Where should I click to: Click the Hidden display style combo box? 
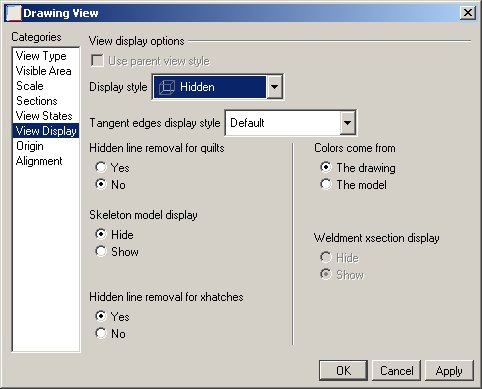[218, 87]
